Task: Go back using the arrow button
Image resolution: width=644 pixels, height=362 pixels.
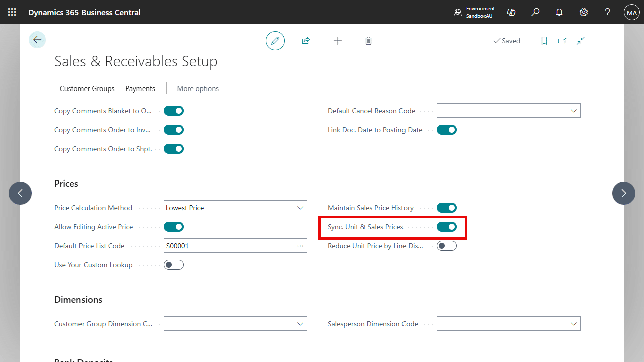Action: click(x=37, y=40)
